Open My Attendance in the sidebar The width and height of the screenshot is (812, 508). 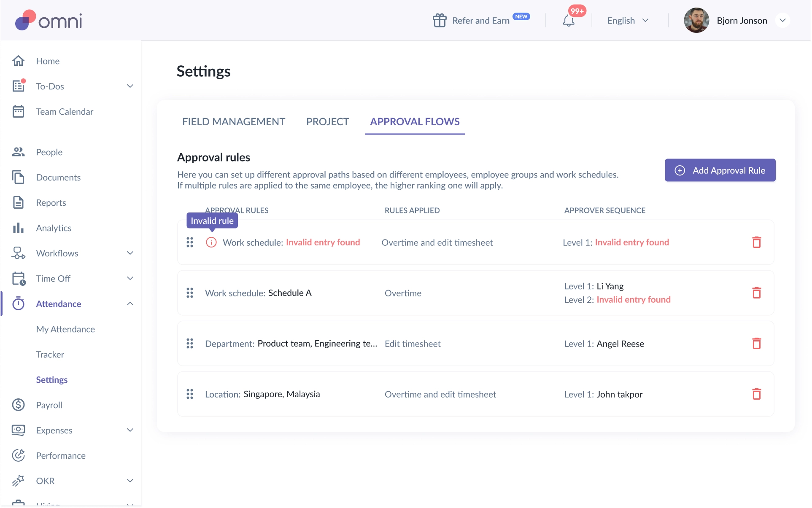click(x=65, y=329)
